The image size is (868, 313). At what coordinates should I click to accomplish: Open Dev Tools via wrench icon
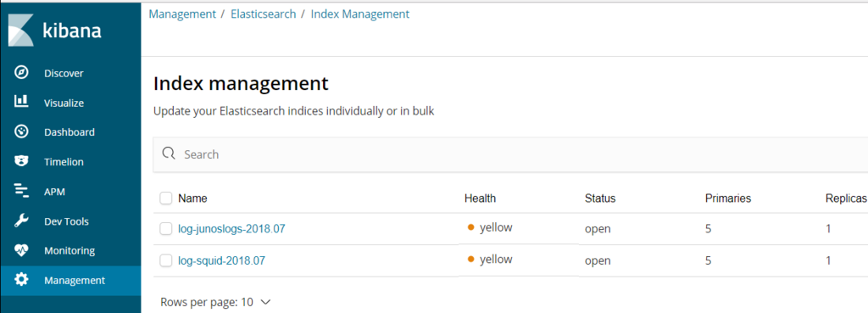pos(21,221)
